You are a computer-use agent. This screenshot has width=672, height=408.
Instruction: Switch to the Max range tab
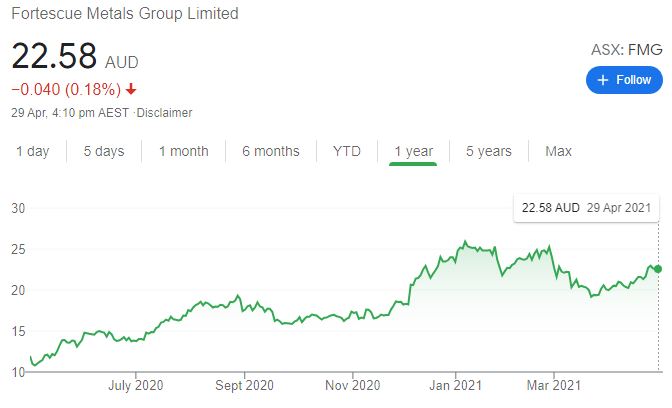coord(558,151)
